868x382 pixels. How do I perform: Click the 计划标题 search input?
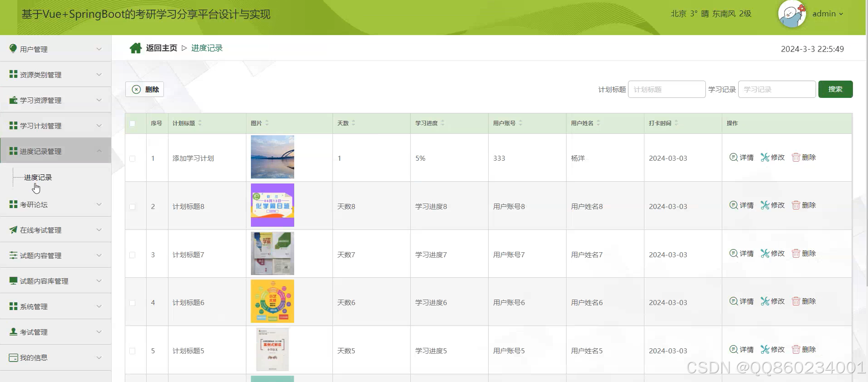point(667,89)
